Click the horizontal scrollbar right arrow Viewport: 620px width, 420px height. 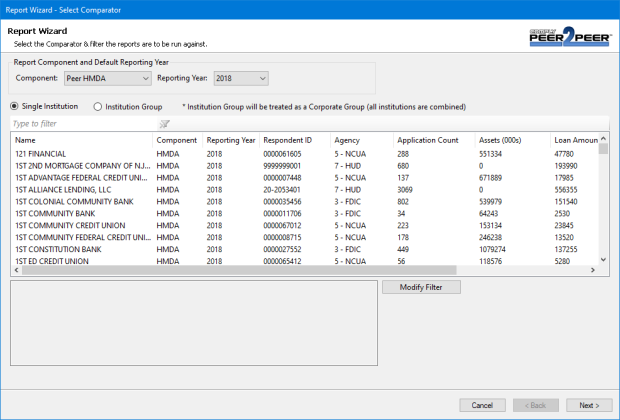[x=593, y=270]
